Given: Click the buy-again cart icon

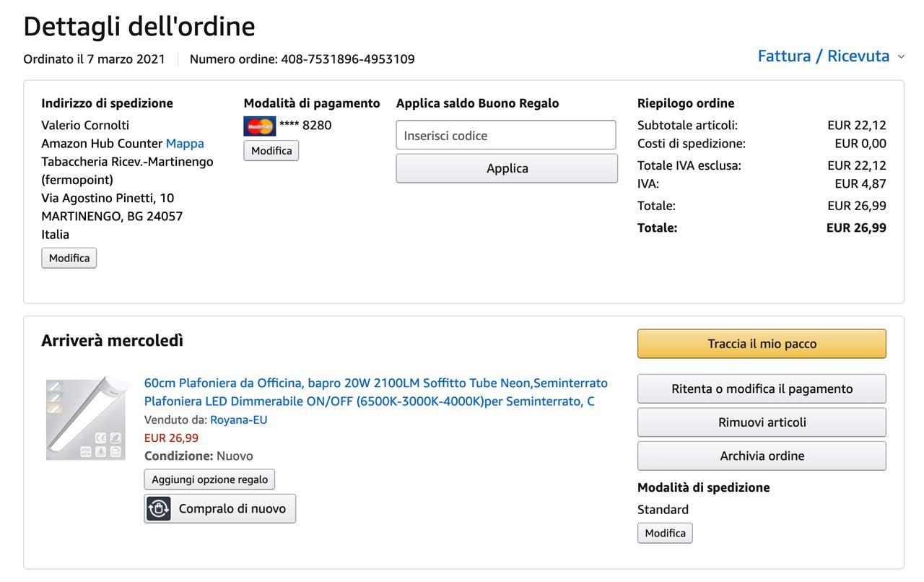Looking at the screenshot, I should coord(159,508).
